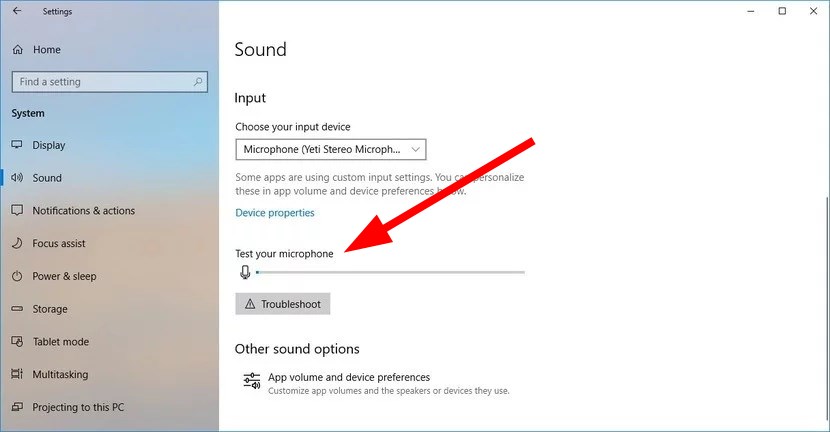830x432 pixels.
Task: Open the Multitasking settings page
Action: click(60, 375)
